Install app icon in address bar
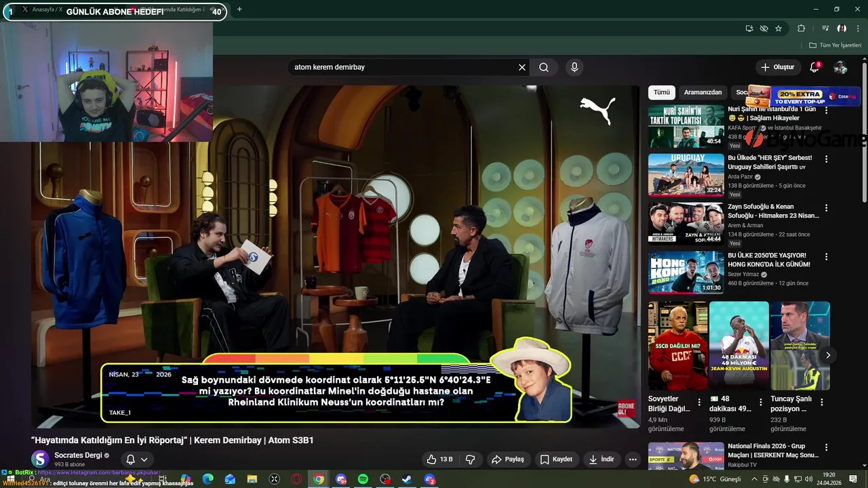Viewport: 868px width, 488px height. (749, 28)
